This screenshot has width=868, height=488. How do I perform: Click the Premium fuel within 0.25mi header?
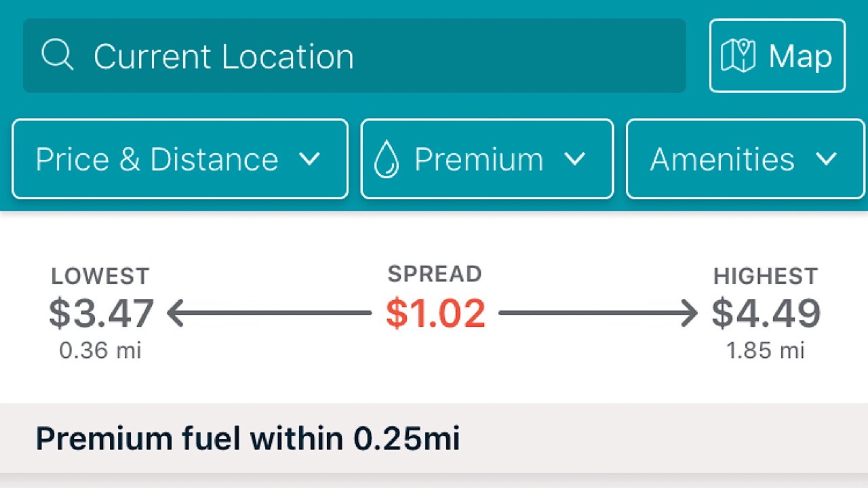click(x=248, y=438)
